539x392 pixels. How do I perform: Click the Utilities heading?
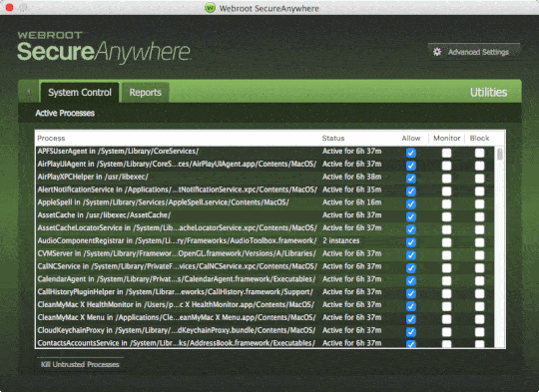point(488,93)
